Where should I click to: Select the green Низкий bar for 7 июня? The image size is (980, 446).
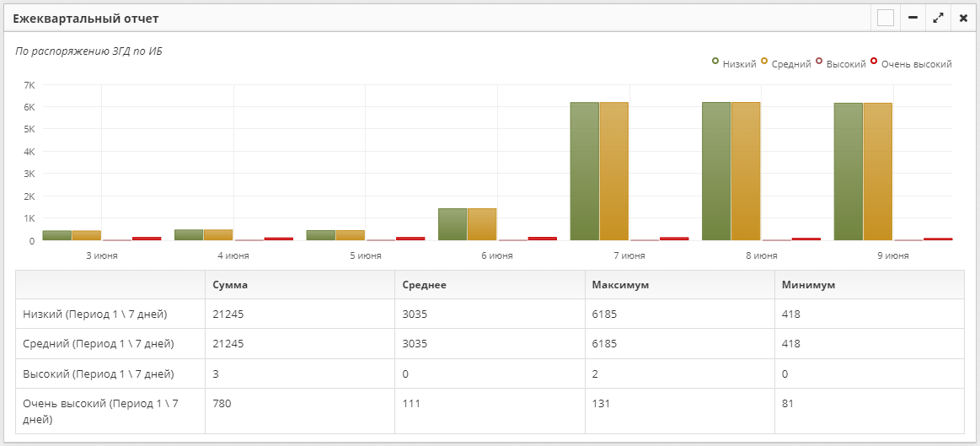click(584, 171)
